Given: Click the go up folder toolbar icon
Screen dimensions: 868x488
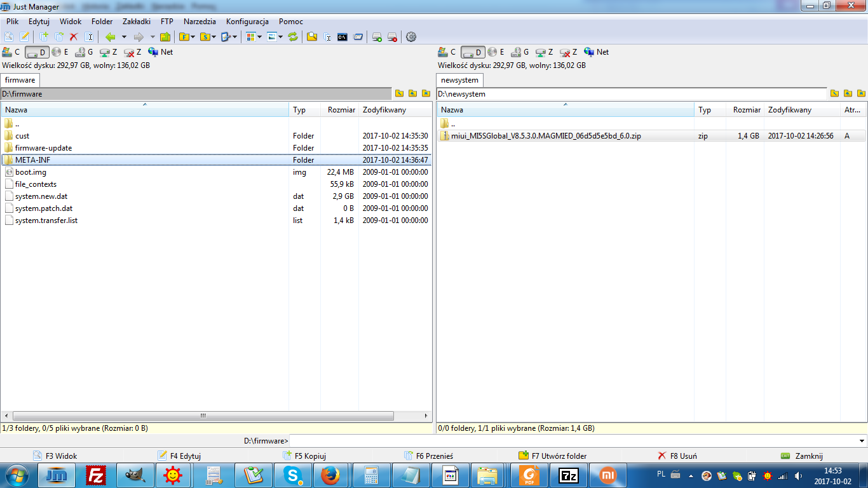Looking at the screenshot, I should click(x=165, y=37).
